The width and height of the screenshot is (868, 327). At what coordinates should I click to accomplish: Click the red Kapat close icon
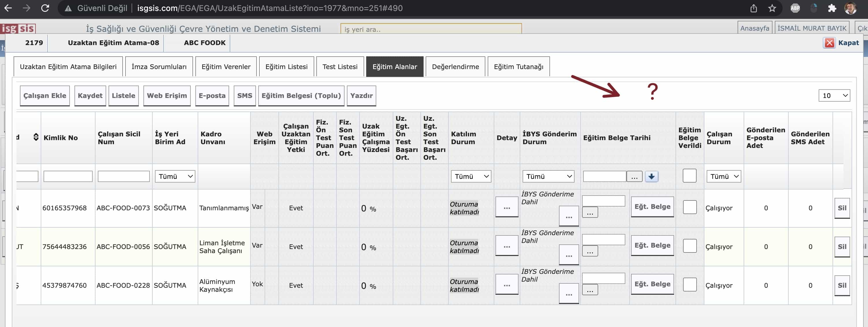829,43
